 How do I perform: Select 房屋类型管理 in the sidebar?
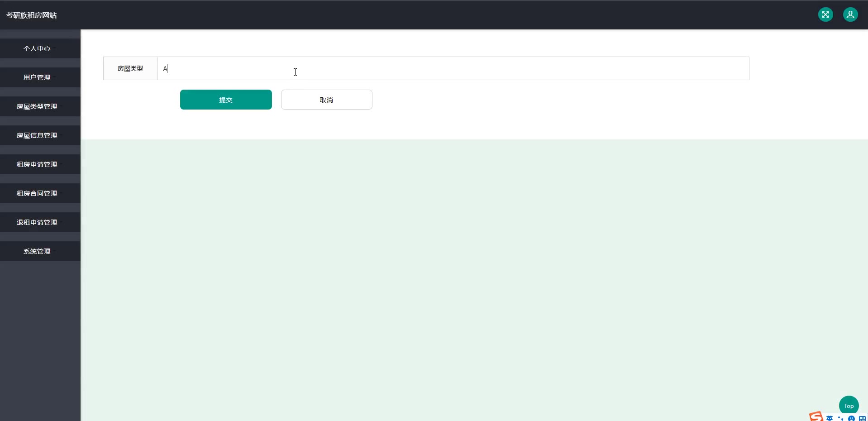point(40,106)
